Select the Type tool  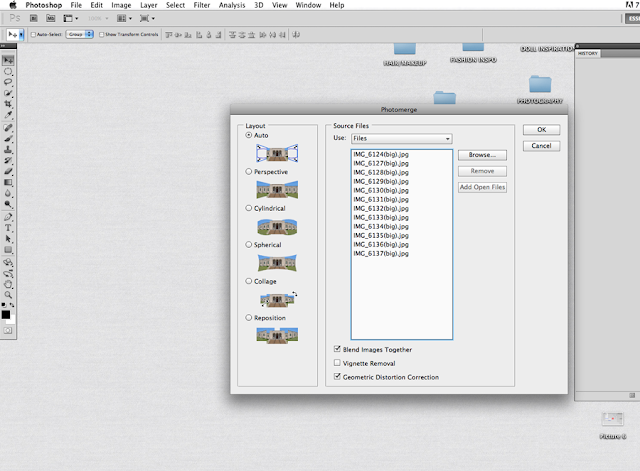tap(8, 228)
